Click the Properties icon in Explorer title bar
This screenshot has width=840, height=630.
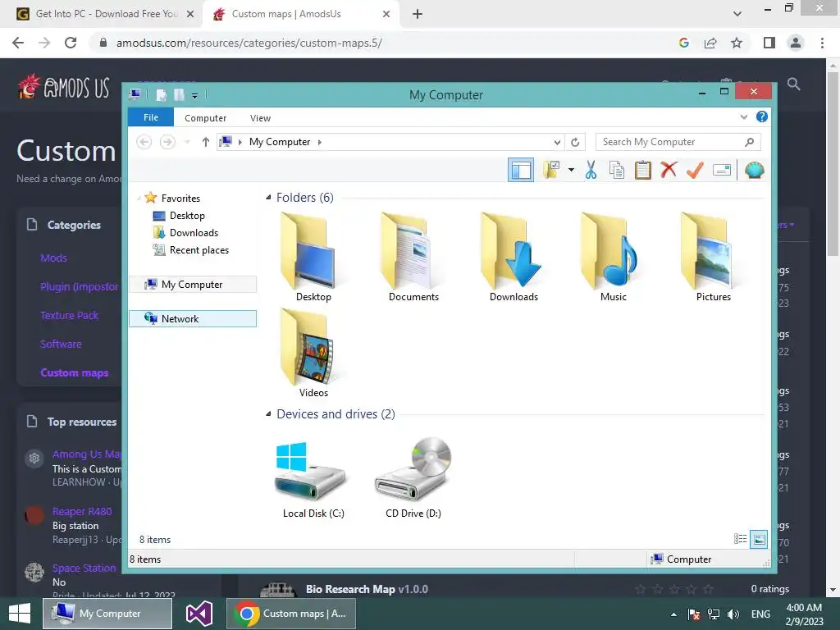162,95
